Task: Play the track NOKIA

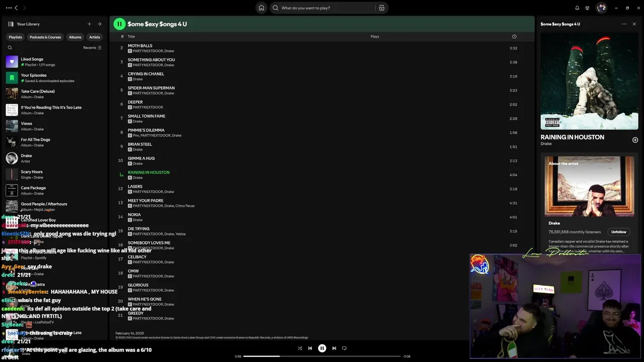Action: 322,217
